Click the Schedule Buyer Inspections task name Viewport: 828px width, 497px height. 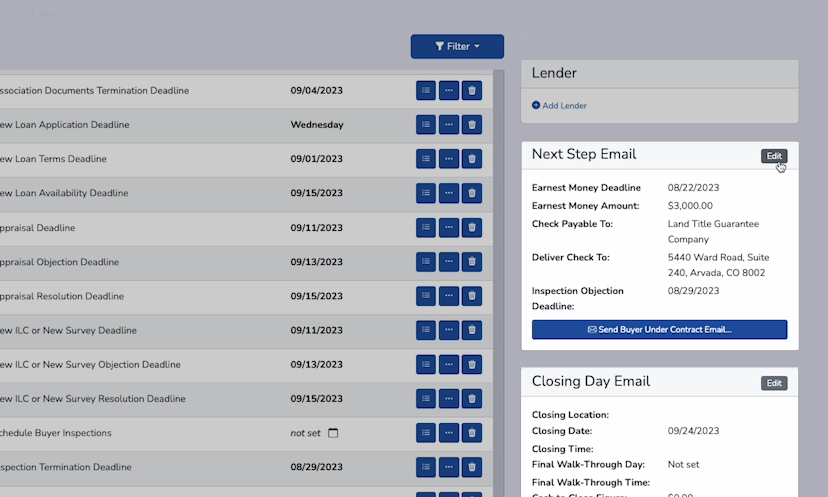(x=55, y=433)
